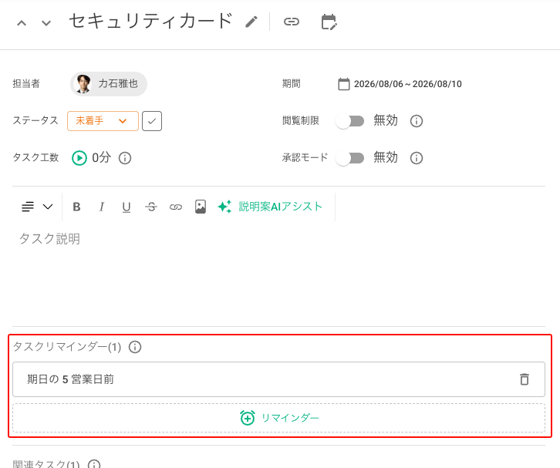Click the pencil icon to edit the title

[x=251, y=22]
